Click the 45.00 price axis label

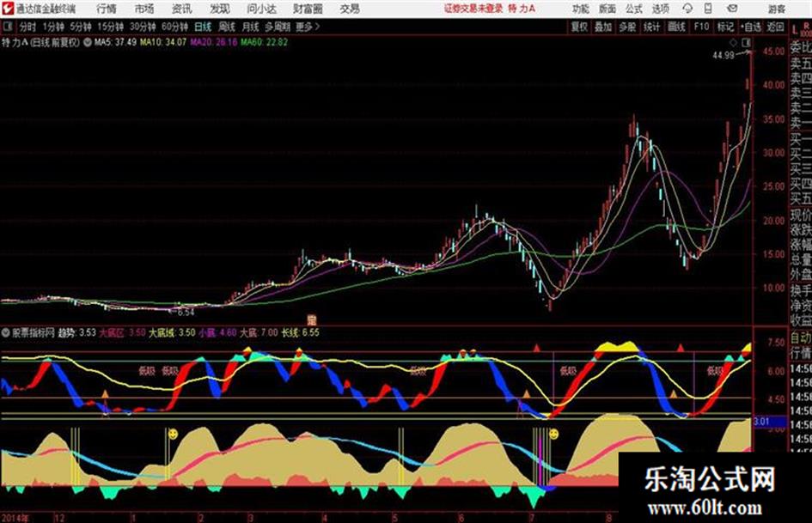click(x=773, y=52)
